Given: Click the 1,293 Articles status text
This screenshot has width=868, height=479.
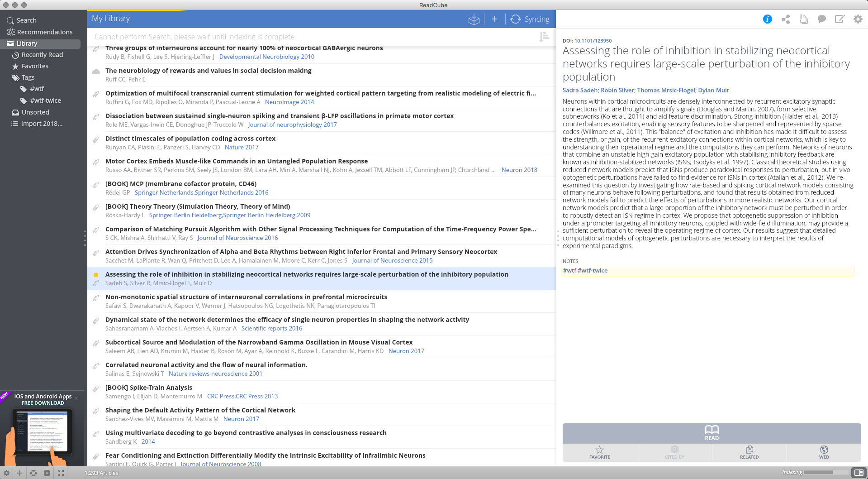Looking at the screenshot, I should (x=101, y=473).
